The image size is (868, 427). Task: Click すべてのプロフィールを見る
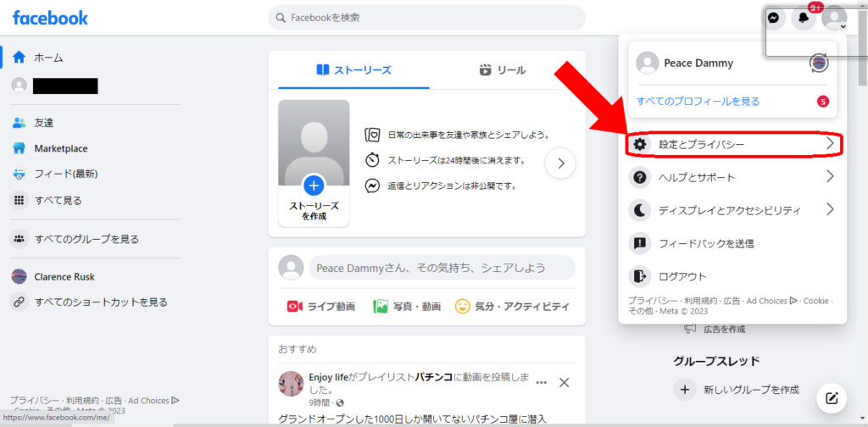(x=698, y=101)
